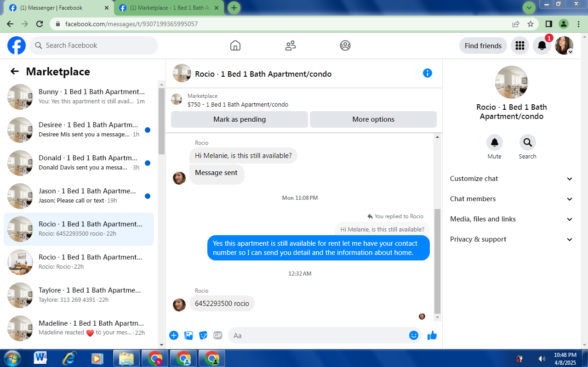Open Desiree conversation
The image size is (588, 367).
[79, 130]
